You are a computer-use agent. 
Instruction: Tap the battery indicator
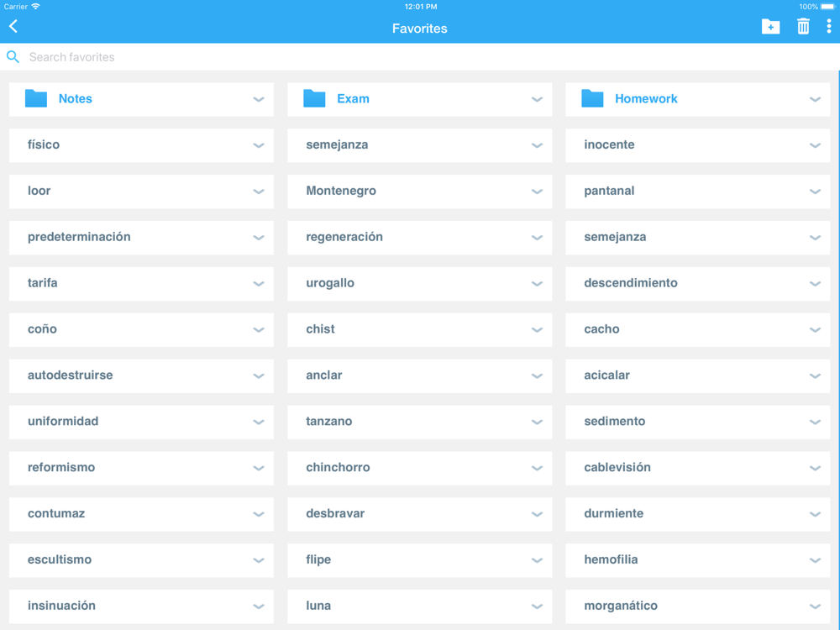click(827, 7)
